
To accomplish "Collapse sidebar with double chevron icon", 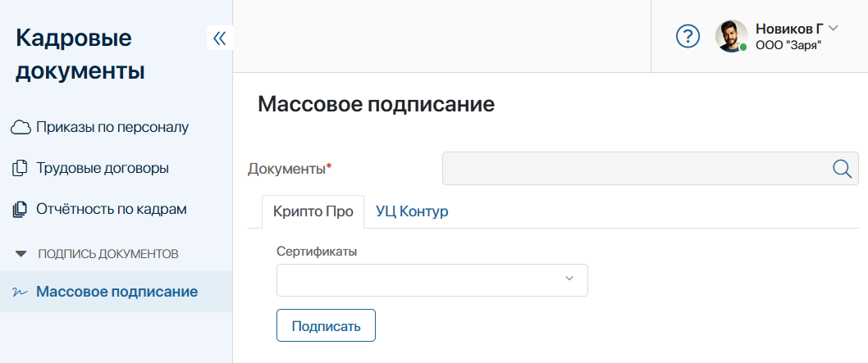I will point(220,39).
